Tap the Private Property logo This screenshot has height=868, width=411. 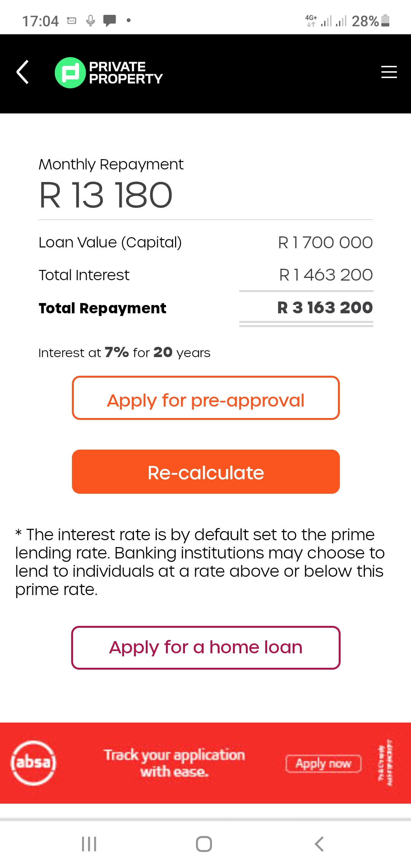point(109,73)
